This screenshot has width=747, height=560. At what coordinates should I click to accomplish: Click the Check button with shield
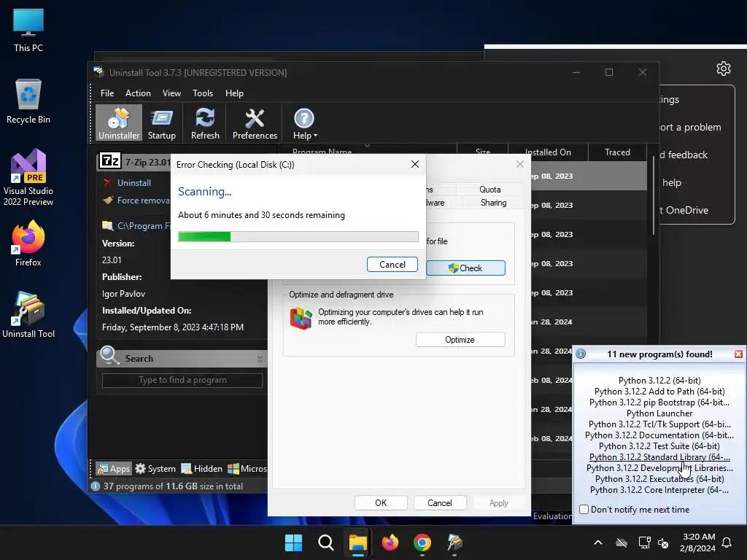pos(465,268)
